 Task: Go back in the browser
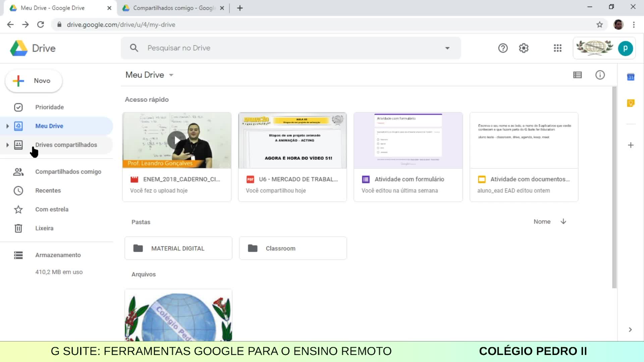[10, 24]
